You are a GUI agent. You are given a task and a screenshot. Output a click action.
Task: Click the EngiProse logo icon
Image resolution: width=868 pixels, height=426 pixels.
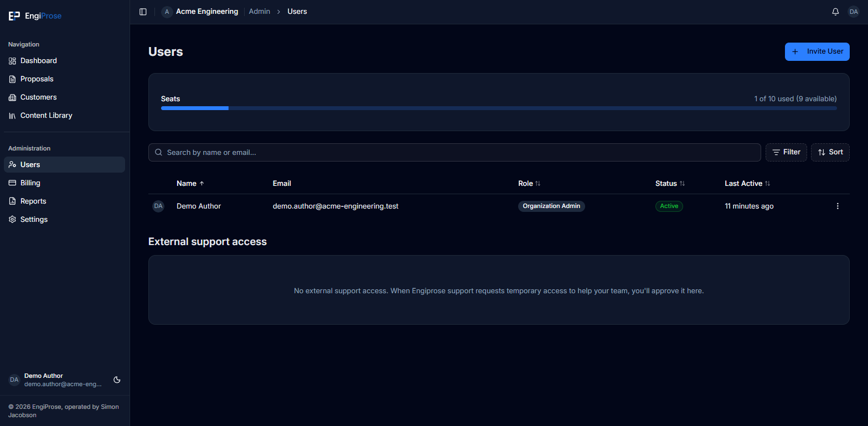click(x=14, y=16)
